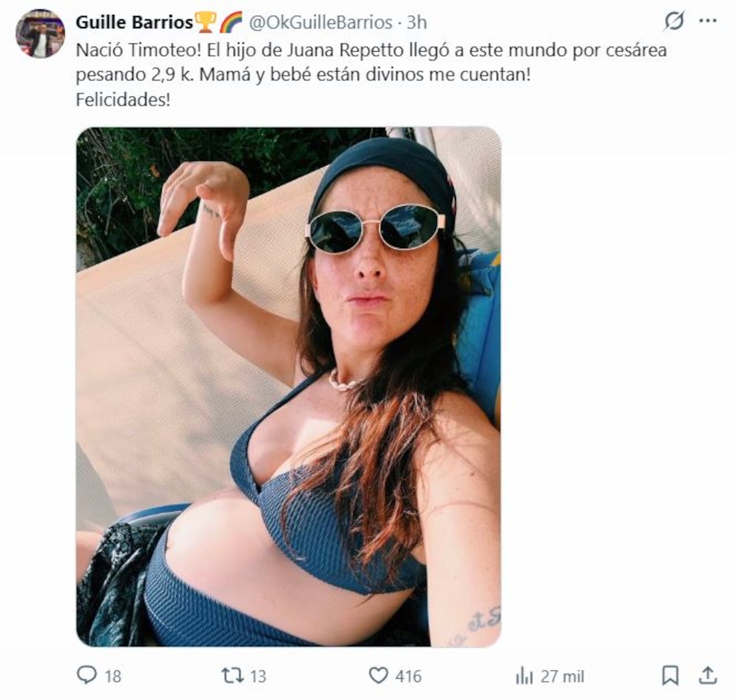Open view analytics bar chart icon
The image size is (735, 700).
point(524,676)
